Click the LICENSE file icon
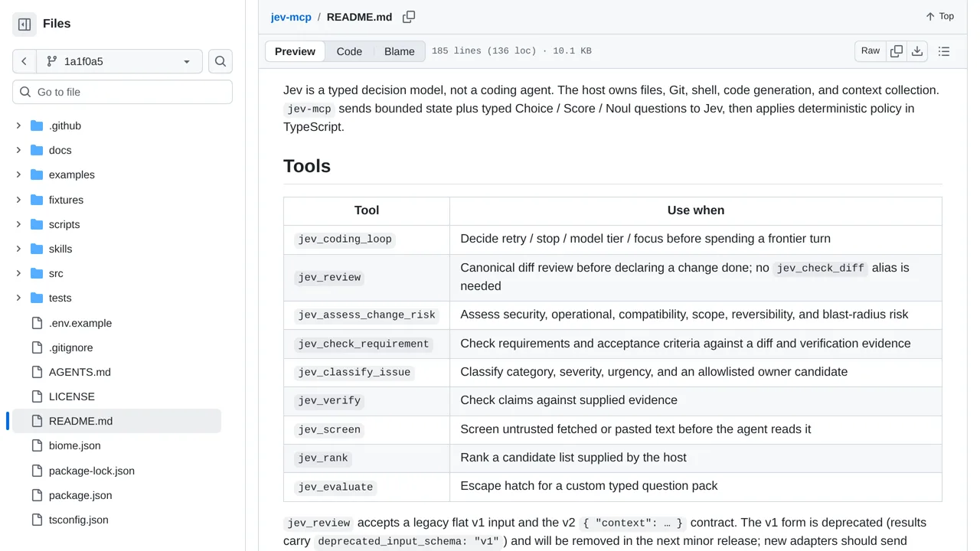This screenshot has height=551, width=980. point(37,396)
